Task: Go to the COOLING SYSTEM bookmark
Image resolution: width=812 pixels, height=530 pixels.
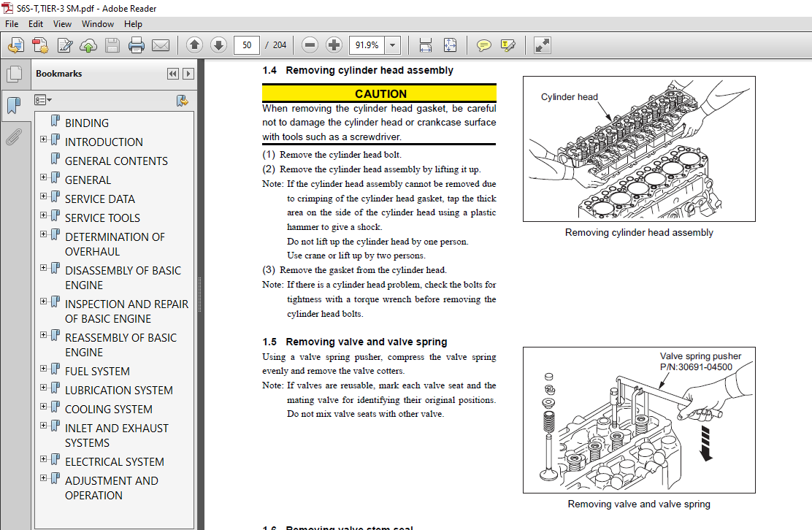Action: pyautogui.click(x=109, y=409)
